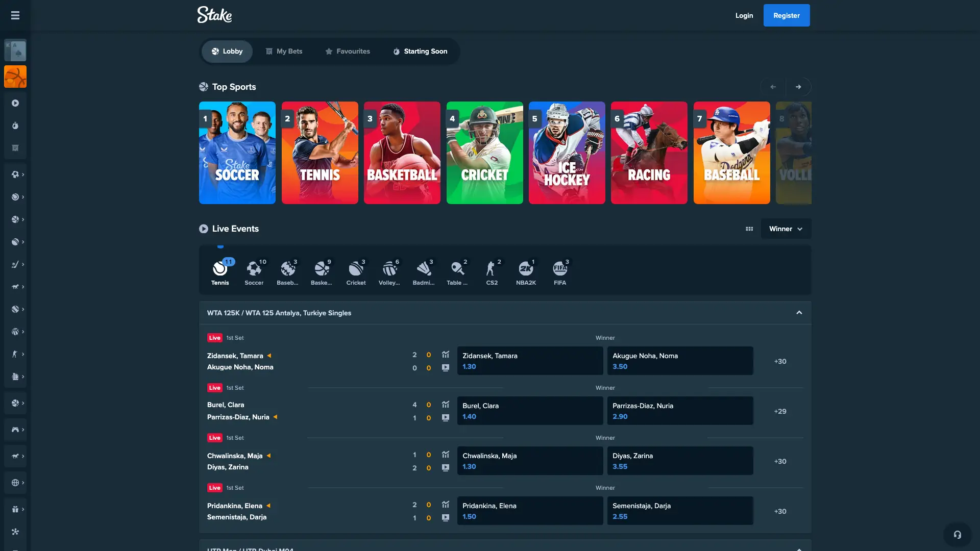
Task: Switch to the Starting Soon tab
Action: 420,52
